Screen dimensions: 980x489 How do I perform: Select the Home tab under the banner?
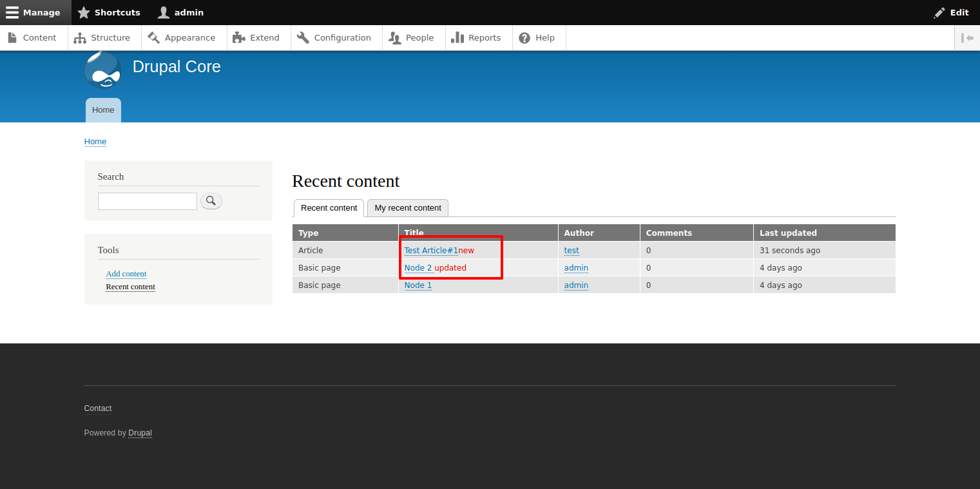102,110
